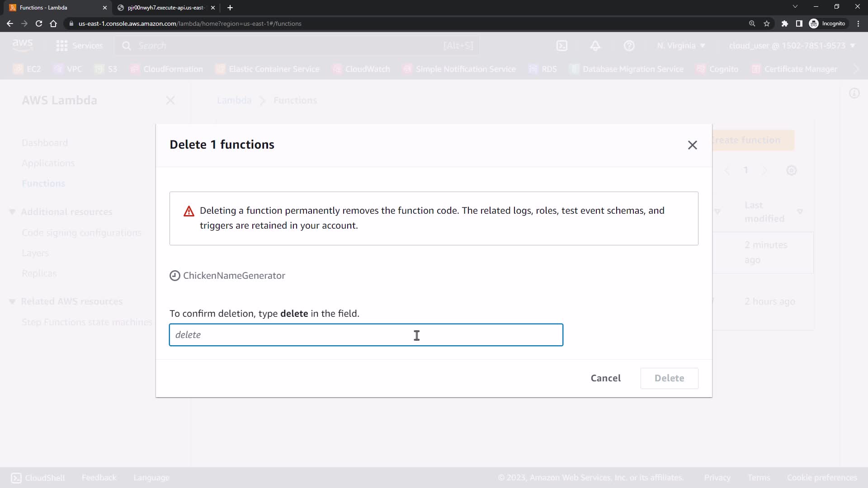Open the tab search dropdown chevron
The image size is (868, 488).
(795, 7)
